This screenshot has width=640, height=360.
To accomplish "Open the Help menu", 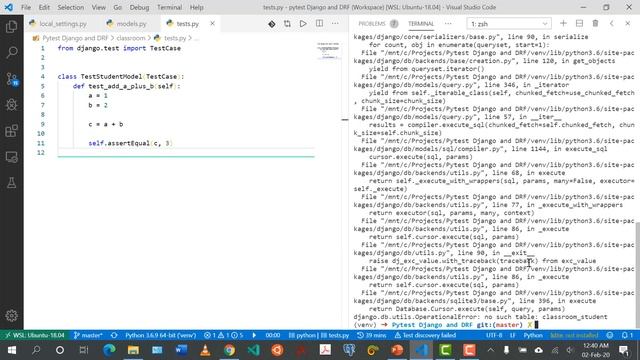I will (196, 7).
